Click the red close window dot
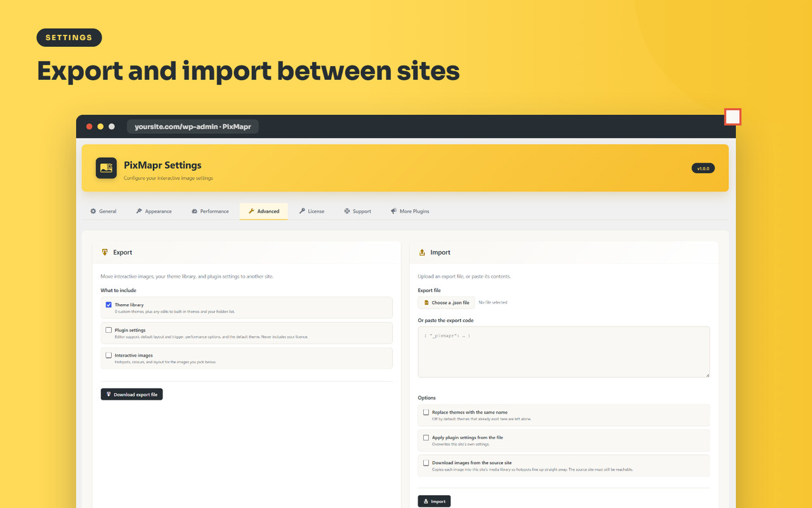The image size is (812, 508). 89,126
